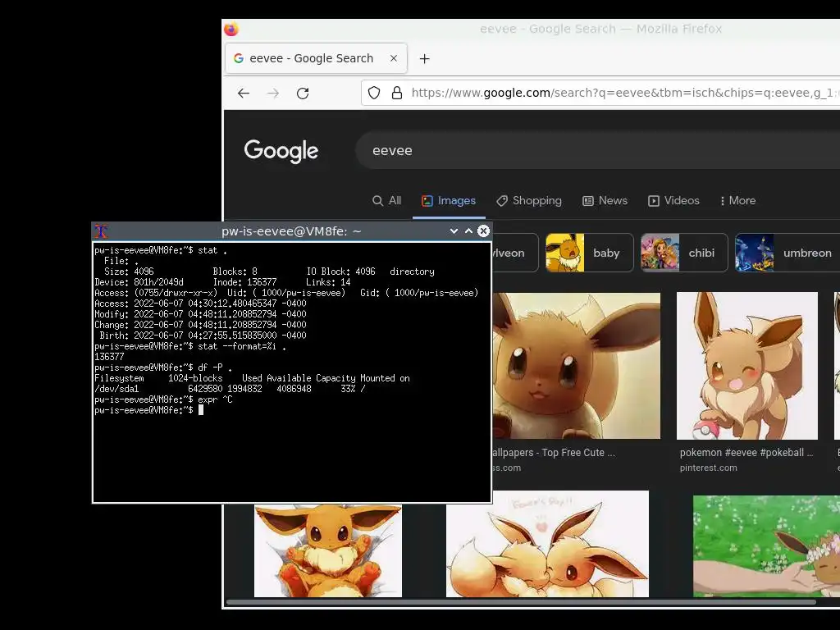Click the 'pokemon #eevee #pokeball' result title
Viewport: 840px width, 630px height.
coord(746,453)
